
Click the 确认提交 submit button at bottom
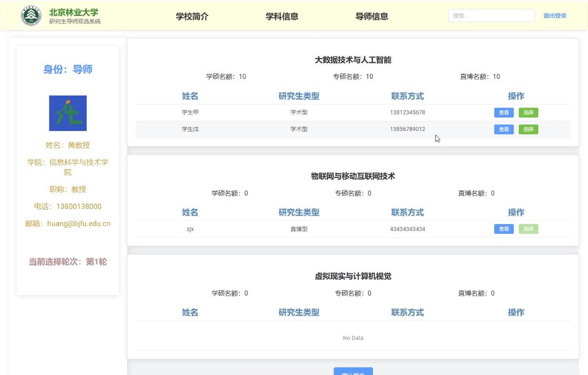353,372
